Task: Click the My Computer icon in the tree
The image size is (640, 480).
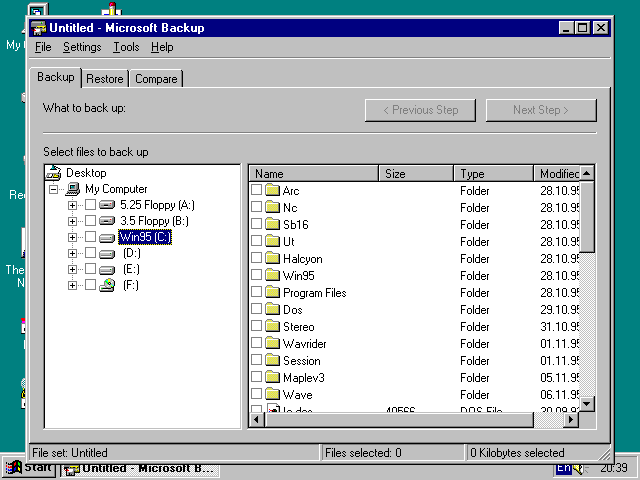Action: pos(73,189)
